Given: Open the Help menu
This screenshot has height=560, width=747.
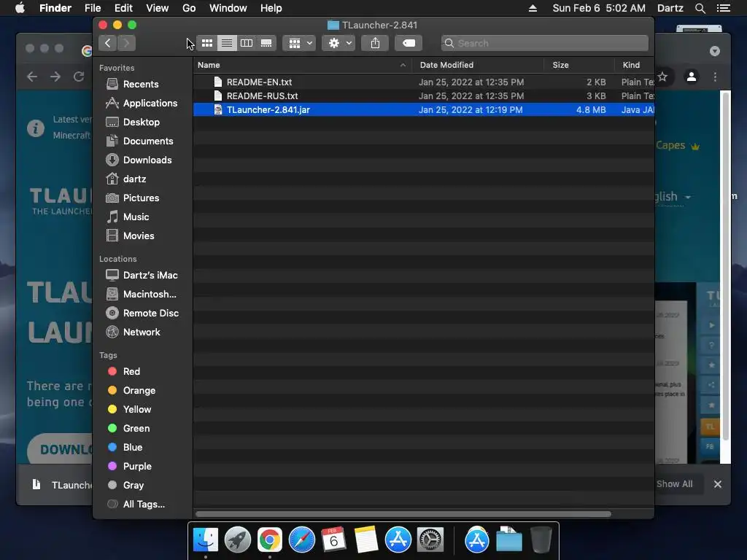Looking at the screenshot, I should point(271,8).
